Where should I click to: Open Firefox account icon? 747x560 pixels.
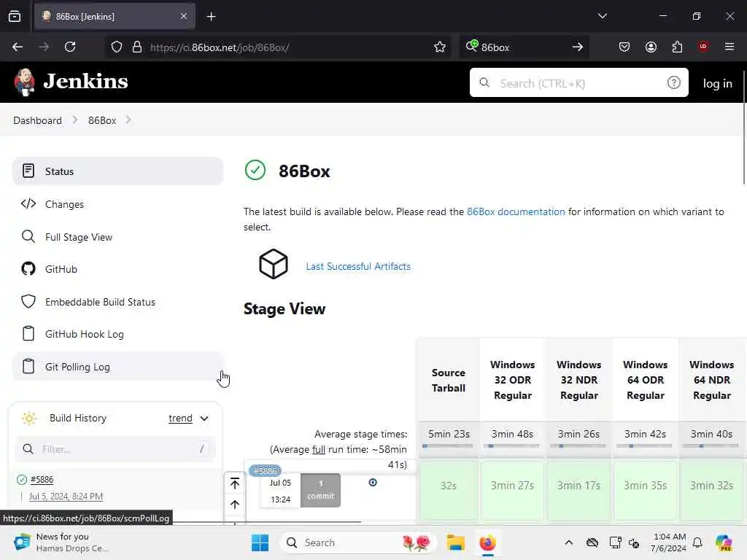click(x=651, y=47)
